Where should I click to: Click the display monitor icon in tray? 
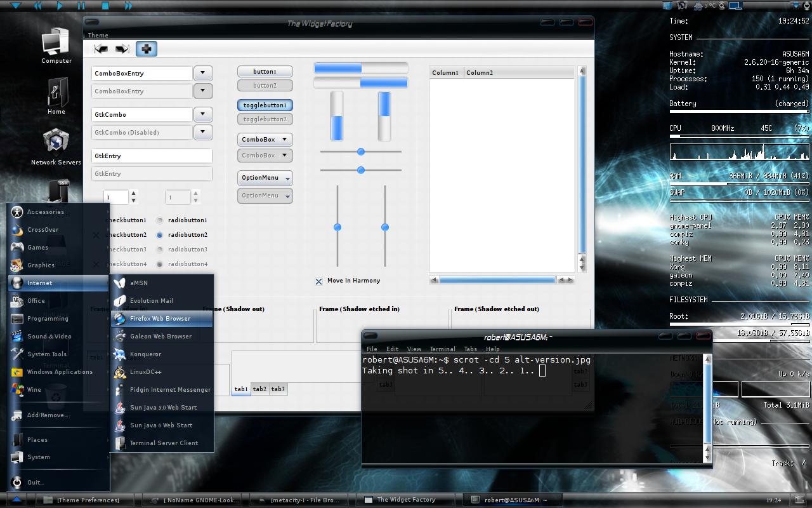tap(735, 6)
